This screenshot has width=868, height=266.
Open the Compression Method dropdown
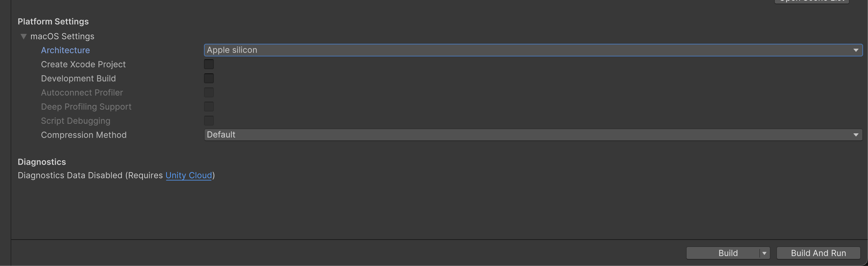click(529, 135)
